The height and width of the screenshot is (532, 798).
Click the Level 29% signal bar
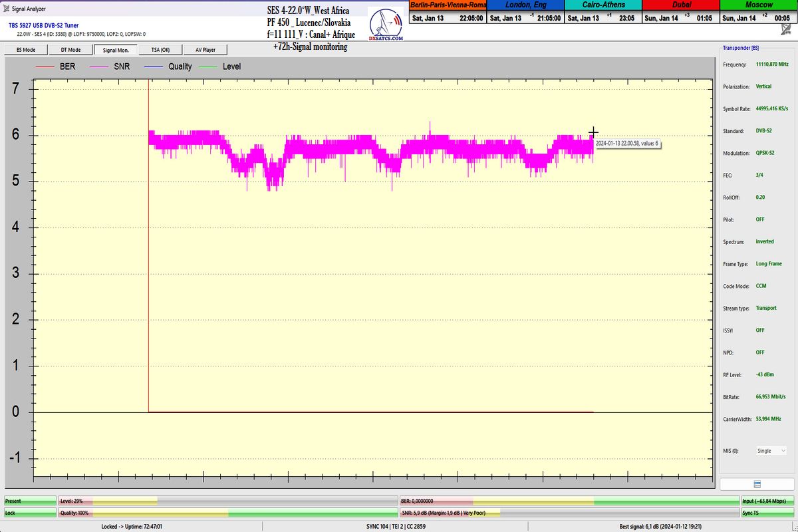point(227,501)
